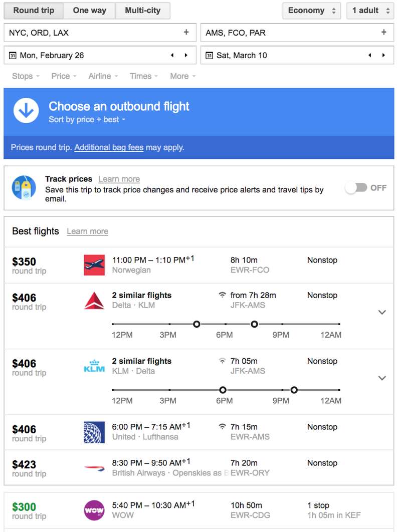Open the Economy cabin class selector
This screenshot has width=397, height=532.
[x=311, y=10]
